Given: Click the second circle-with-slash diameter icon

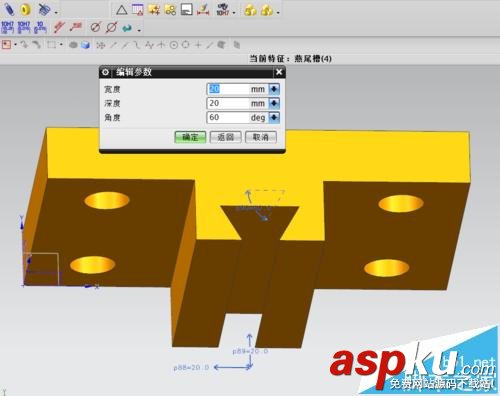Looking at the screenshot, I should [x=111, y=27].
